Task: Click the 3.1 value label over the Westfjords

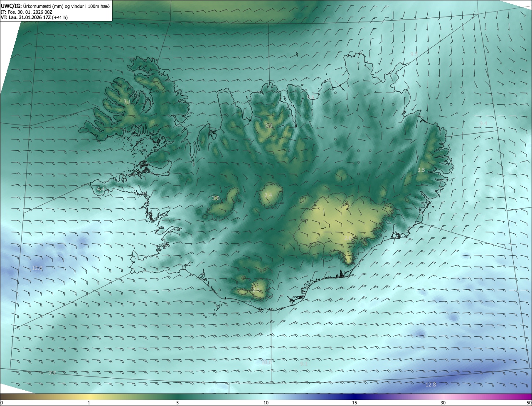Action: pos(127,101)
